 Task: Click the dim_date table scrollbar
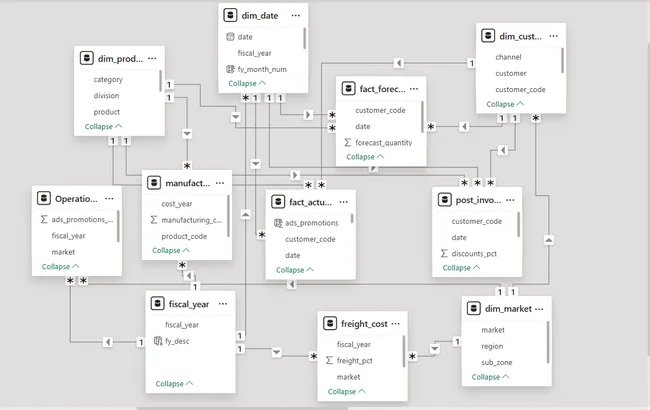click(x=305, y=38)
